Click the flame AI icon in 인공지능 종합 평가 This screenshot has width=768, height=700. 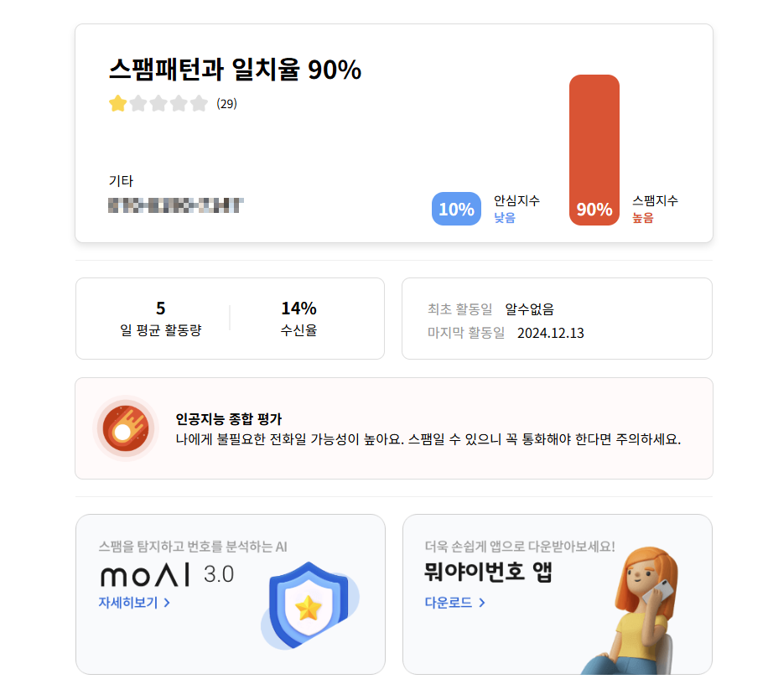(x=124, y=428)
